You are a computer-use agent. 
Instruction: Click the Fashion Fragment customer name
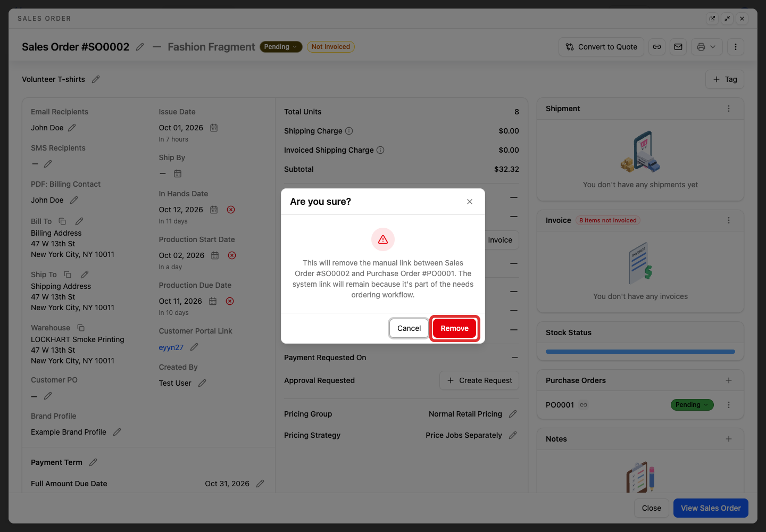pyautogui.click(x=211, y=47)
